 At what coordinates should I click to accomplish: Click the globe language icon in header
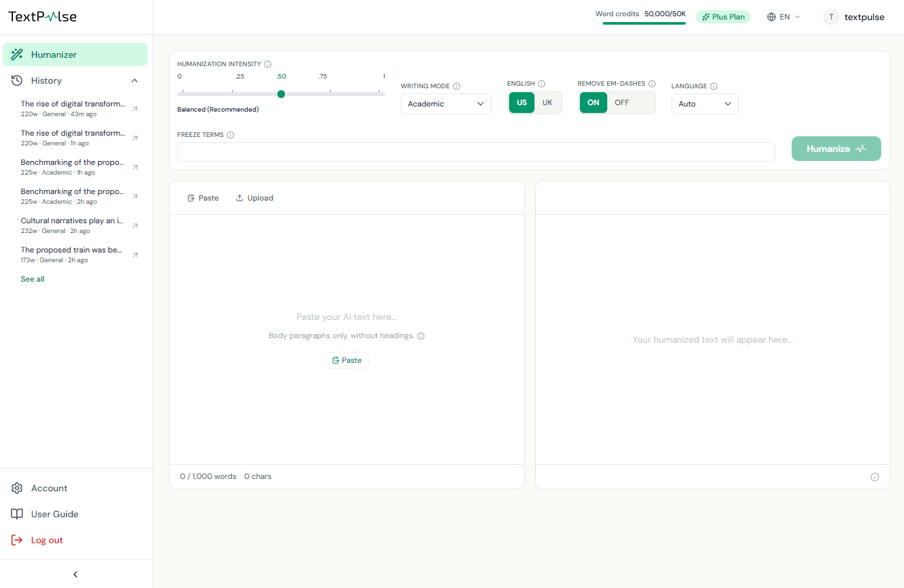(x=772, y=17)
